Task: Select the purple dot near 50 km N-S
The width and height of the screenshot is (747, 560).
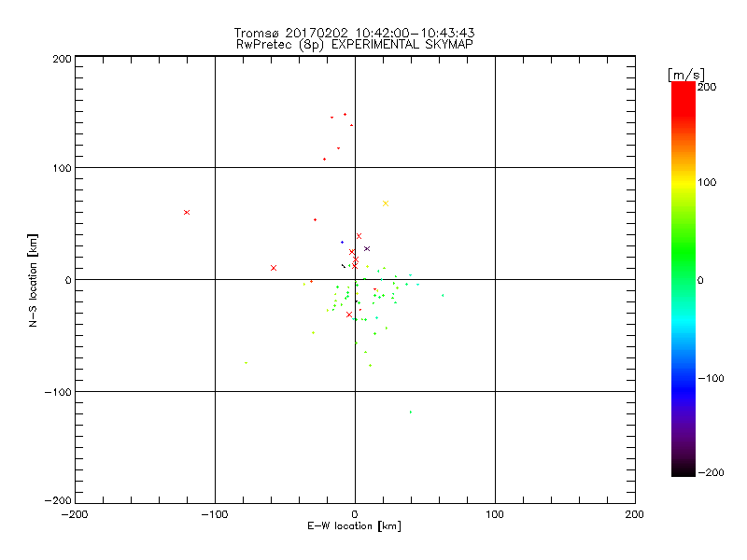Action: pyautogui.click(x=315, y=219)
